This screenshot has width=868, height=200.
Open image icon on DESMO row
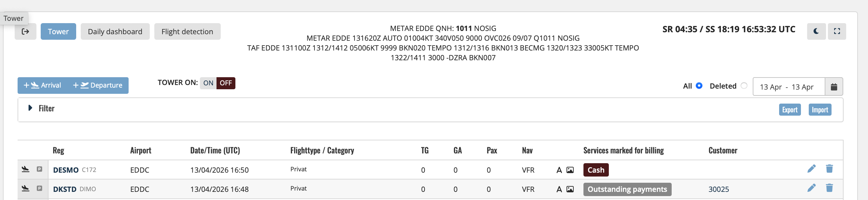pos(570,170)
